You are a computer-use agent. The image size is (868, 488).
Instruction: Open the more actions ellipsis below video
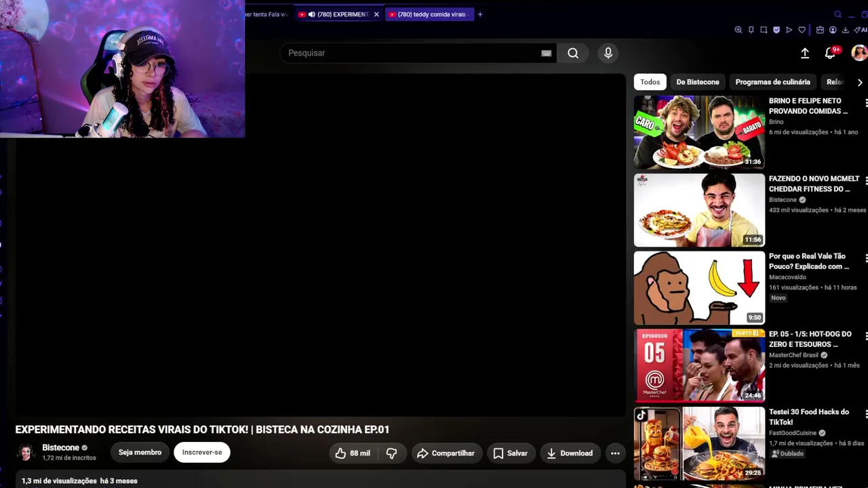click(x=615, y=453)
